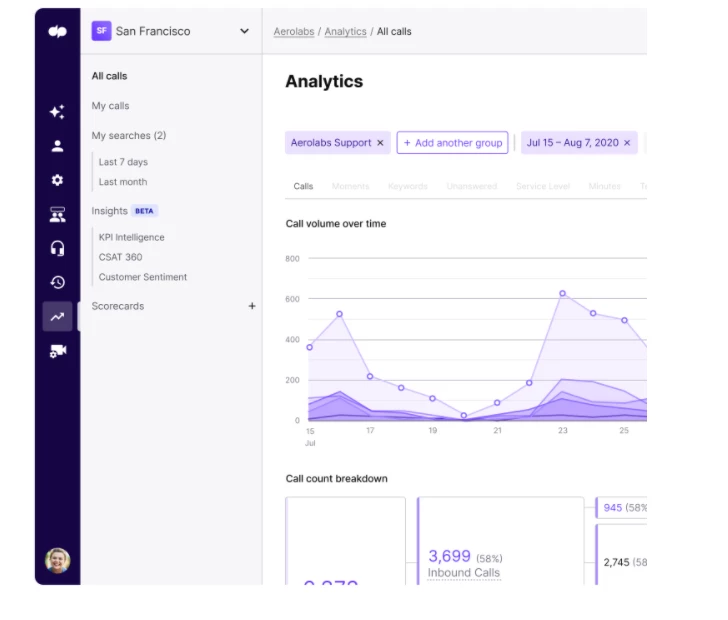Viewport: 728px width, 620px height.
Task: Click the Jul 16 data point near 500
Action: 339,314
